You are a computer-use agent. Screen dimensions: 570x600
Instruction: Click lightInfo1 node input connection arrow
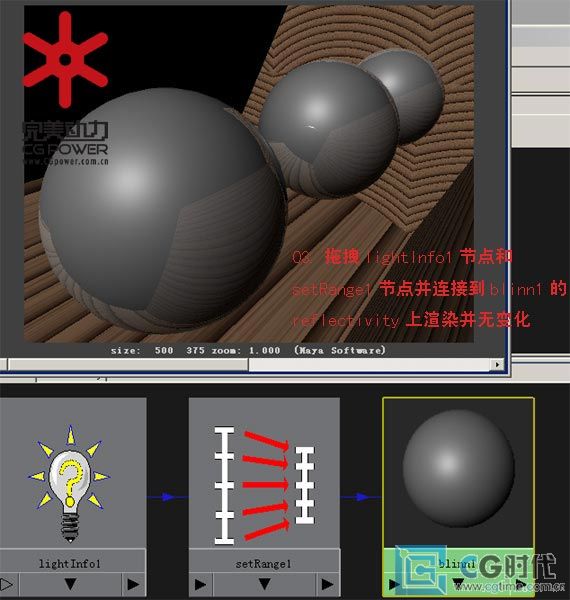point(7,584)
